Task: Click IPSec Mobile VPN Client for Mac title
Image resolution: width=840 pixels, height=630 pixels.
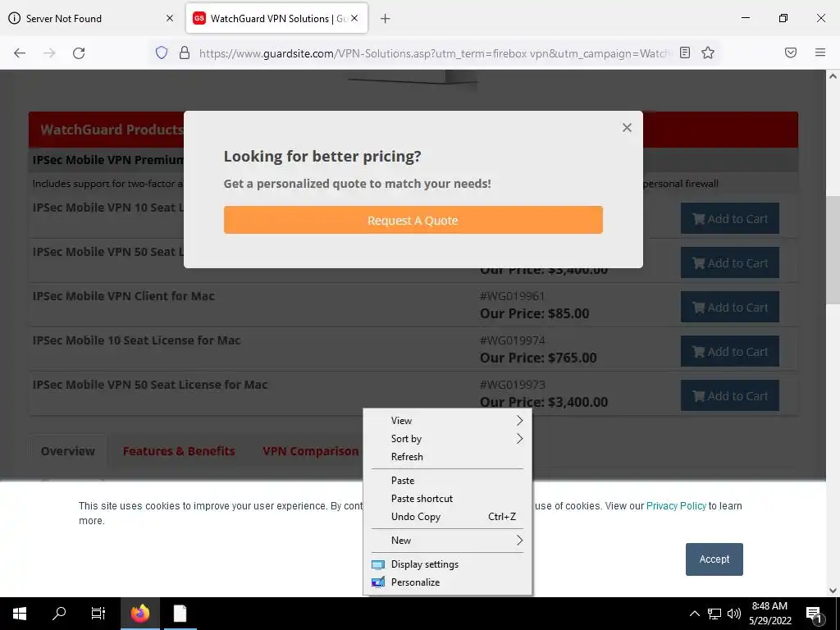Action: tap(124, 296)
